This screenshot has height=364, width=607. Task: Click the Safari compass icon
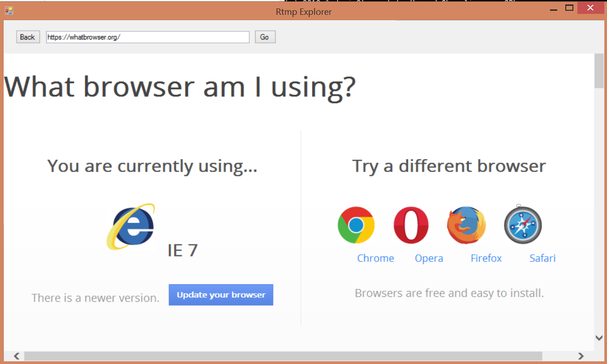point(523,224)
